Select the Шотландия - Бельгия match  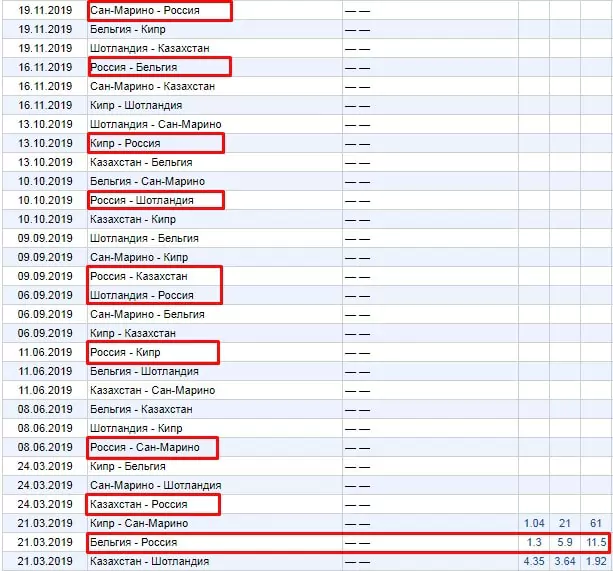coord(144,238)
